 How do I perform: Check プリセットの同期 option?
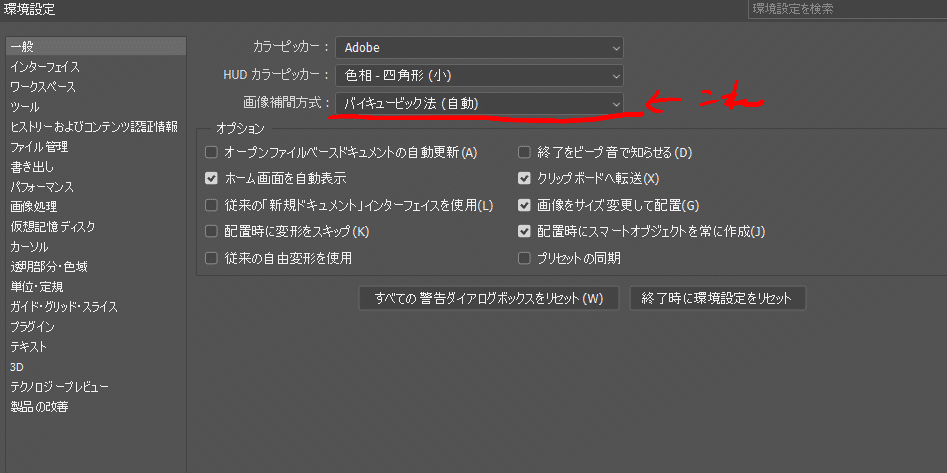click(524, 259)
